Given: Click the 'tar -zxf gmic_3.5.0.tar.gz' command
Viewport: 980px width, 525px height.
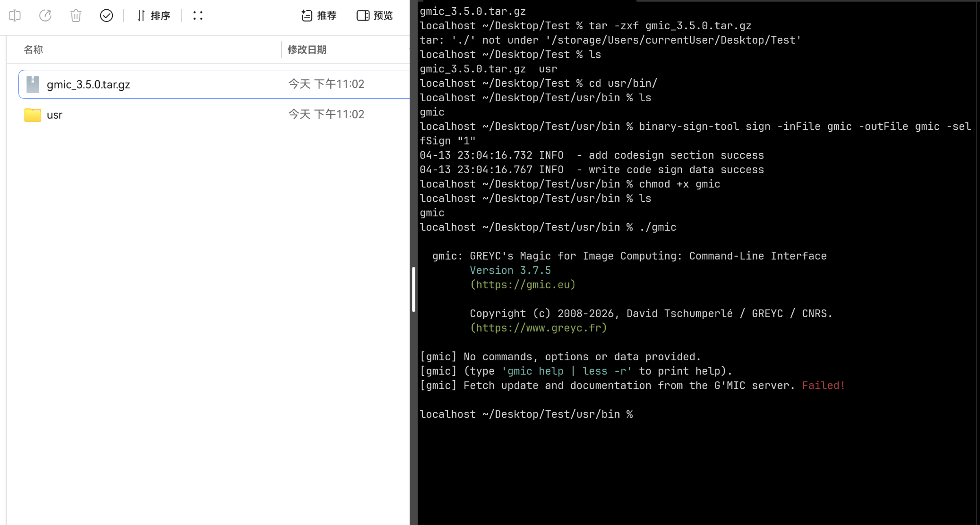Looking at the screenshot, I should [670, 26].
